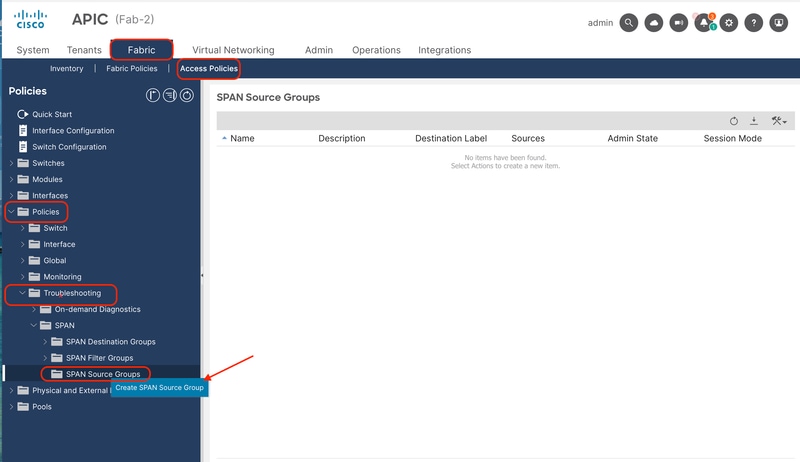Select Physical and External tree item

click(x=70, y=391)
